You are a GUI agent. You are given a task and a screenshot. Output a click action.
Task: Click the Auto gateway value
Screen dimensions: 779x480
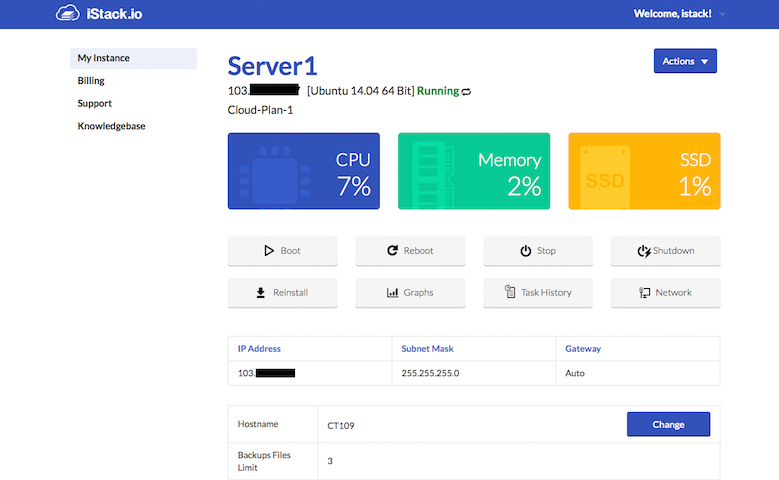click(x=575, y=373)
